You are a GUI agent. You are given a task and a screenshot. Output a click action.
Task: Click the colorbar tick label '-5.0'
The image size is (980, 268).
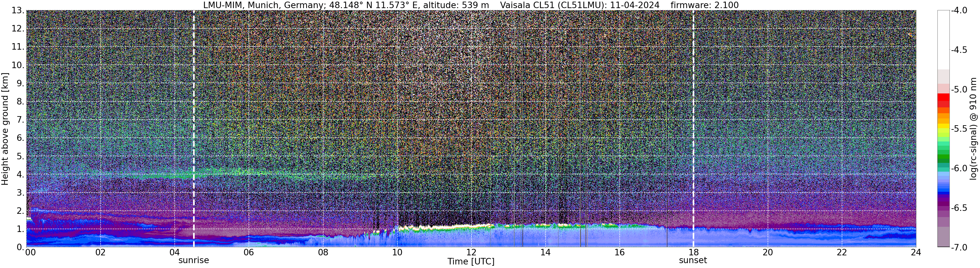(x=959, y=90)
